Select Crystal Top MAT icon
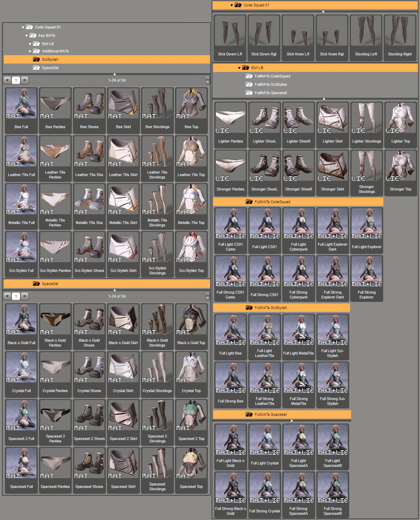 [191, 374]
